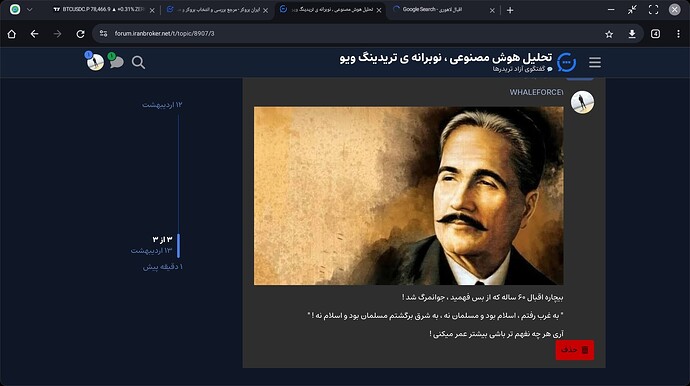View site information icon in address bar
This screenshot has height=386, width=690.
pos(103,33)
